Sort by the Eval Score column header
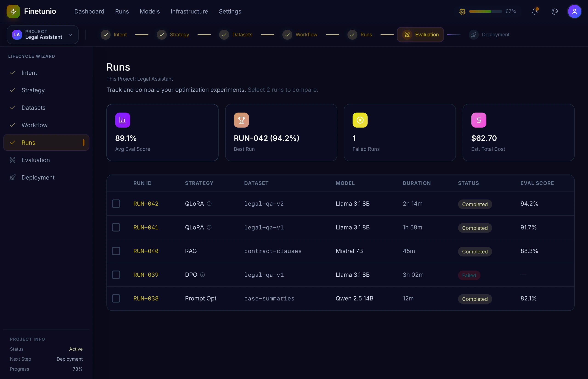This screenshot has width=588, height=379. (x=537, y=183)
